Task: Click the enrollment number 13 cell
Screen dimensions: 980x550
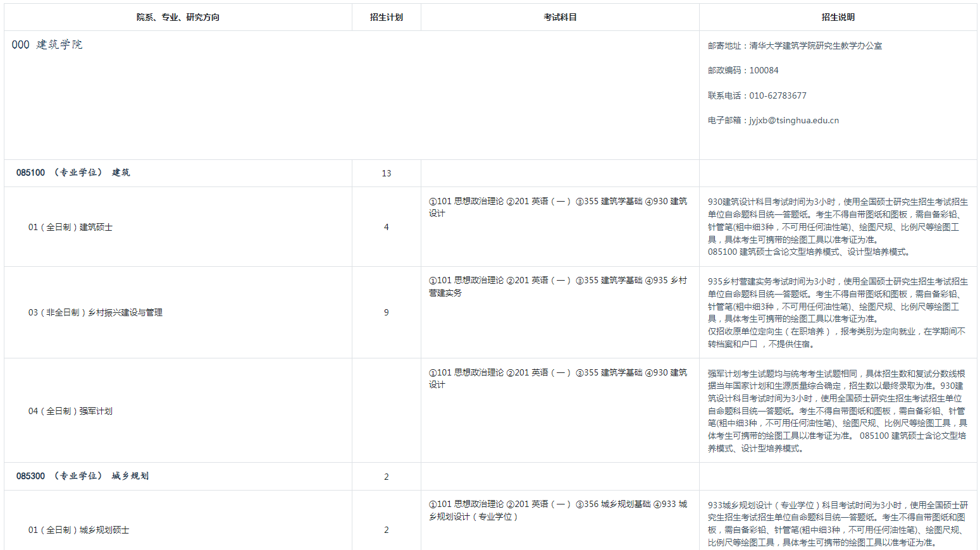Action: coord(386,173)
